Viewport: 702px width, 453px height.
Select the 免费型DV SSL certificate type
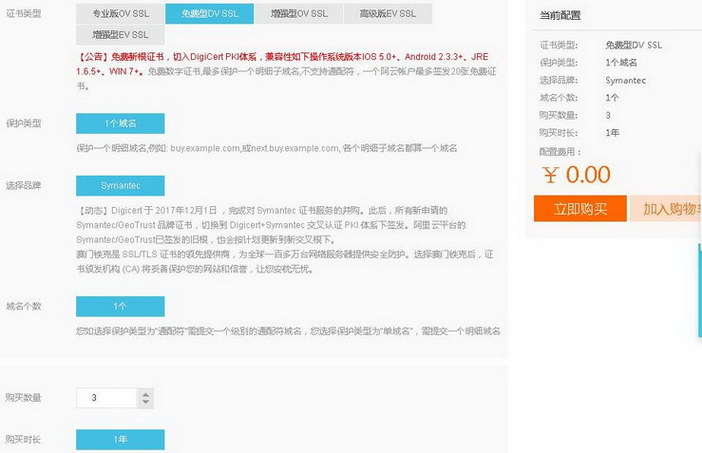[x=209, y=13]
